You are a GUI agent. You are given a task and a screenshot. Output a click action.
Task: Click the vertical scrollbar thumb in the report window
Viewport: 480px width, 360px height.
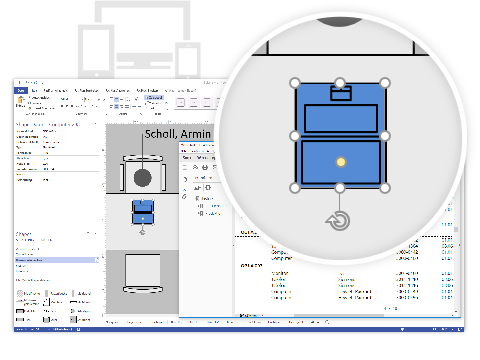pos(456,229)
